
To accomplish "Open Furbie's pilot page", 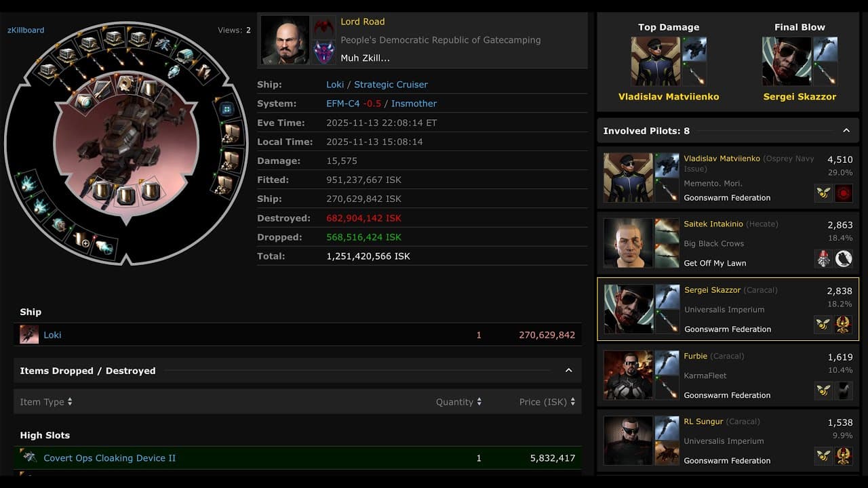I will tap(695, 356).
